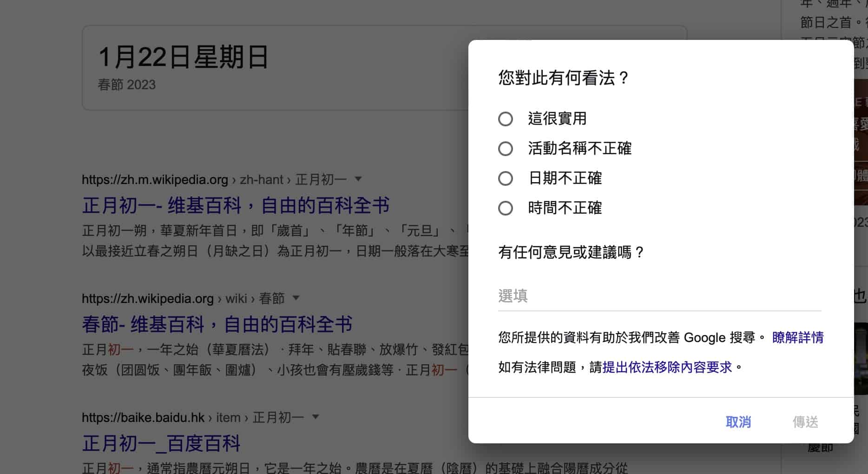Click the 您對此有何看法 dialog heading

[564, 78]
